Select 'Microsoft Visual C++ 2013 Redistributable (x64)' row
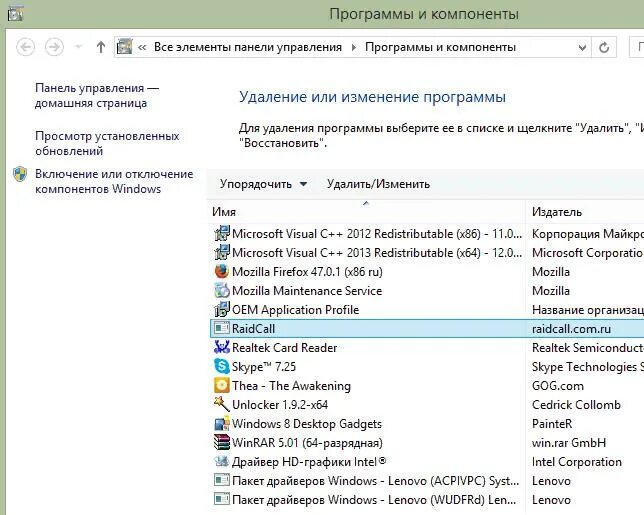Viewport: 644px width, 515px height. tap(377, 253)
